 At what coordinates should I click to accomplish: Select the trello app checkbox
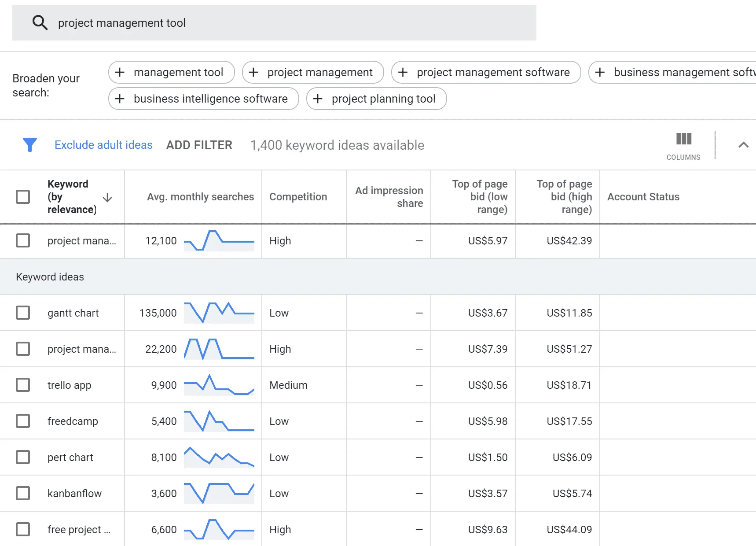point(23,385)
